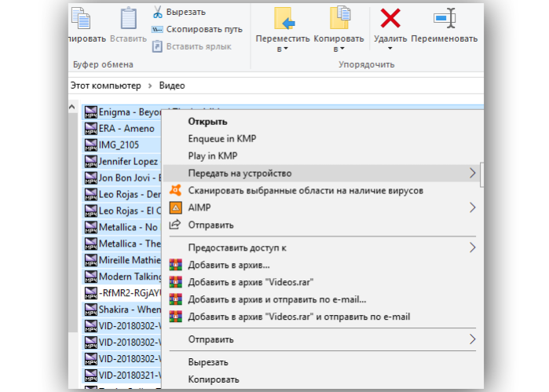Click WinRAR icon beside Добавить в архив...
The width and height of the screenshot is (549, 392).
(x=176, y=265)
